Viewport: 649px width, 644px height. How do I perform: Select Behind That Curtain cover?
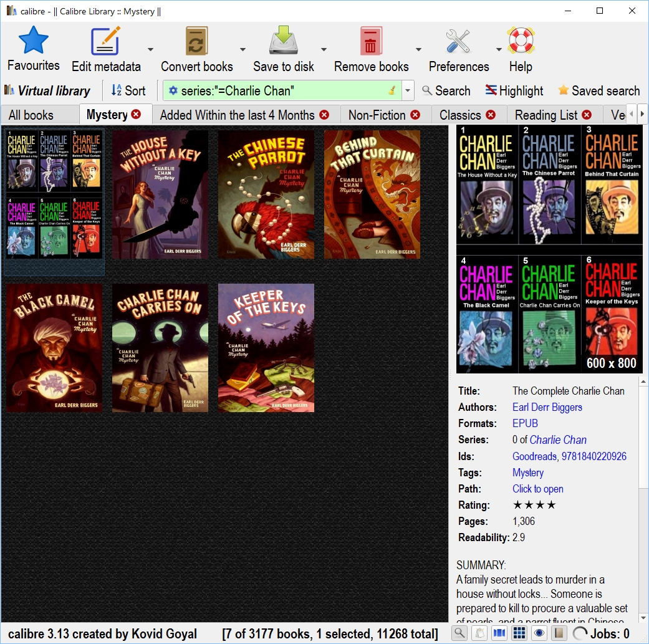point(372,195)
